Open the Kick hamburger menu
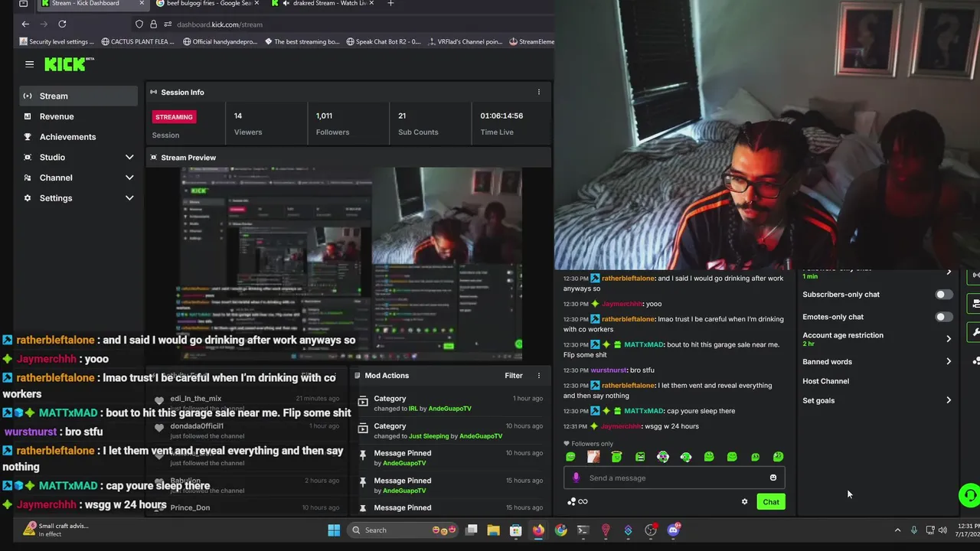Screen dimensions: 980x551 pyautogui.click(x=29, y=64)
